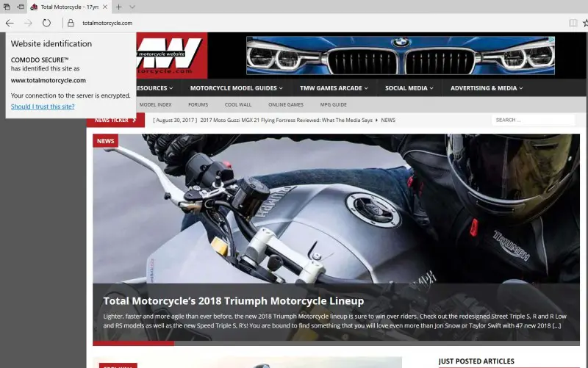Open the Model Index submenu link
The image size is (588, 368).
[155, 104]
